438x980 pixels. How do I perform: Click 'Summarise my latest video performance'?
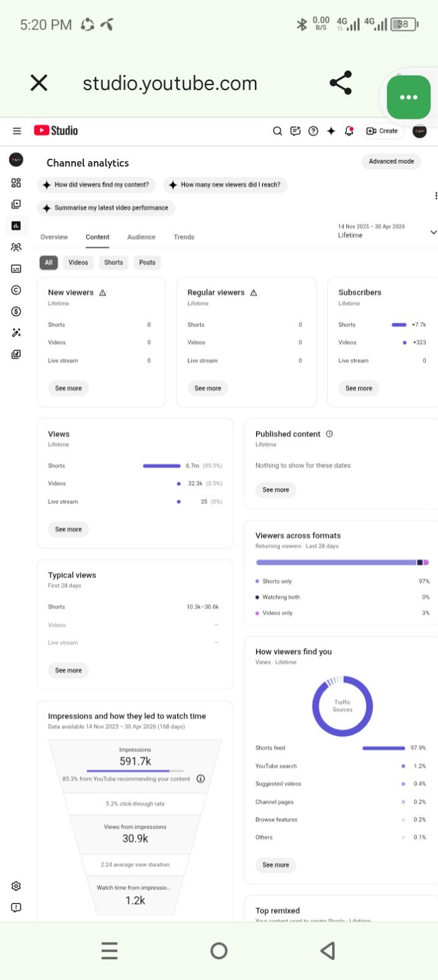pyautogui.click(x=106, y=208)
